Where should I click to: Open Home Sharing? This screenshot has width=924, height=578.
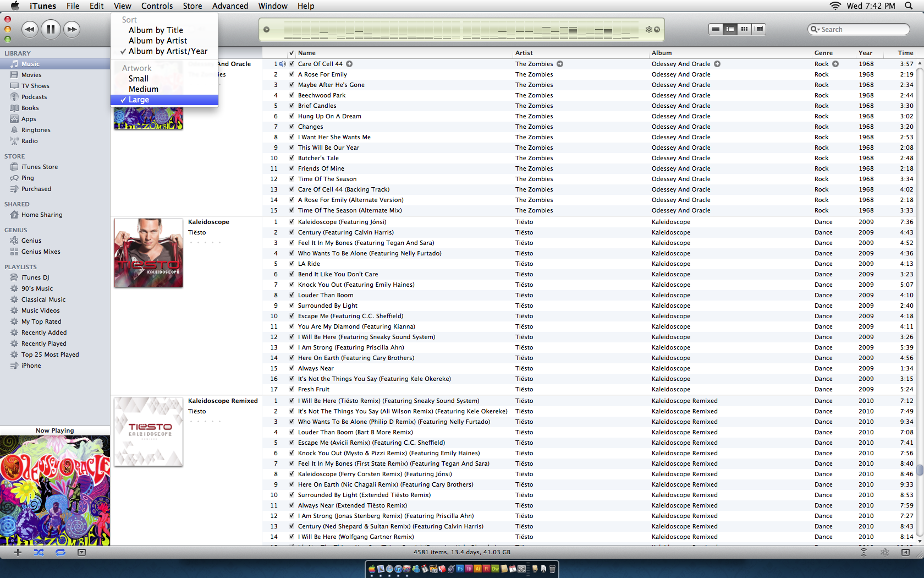pos(42,215)
